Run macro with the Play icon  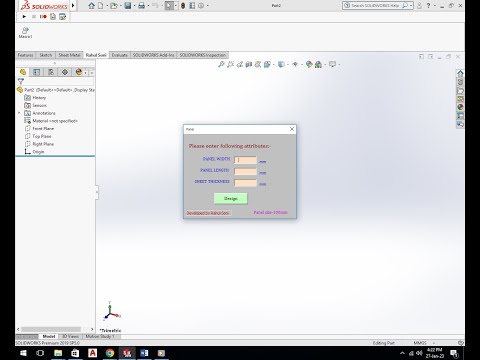pyautogui.click(x=24, y=16)
